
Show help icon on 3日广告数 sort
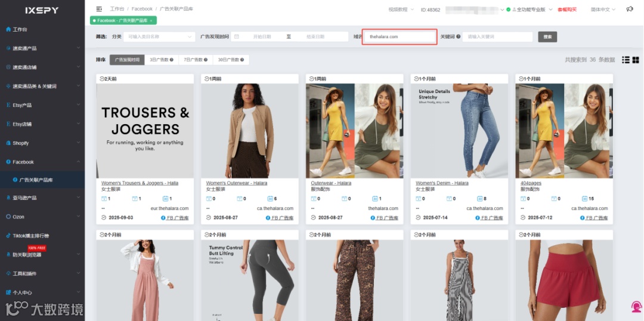coord(171,60)
